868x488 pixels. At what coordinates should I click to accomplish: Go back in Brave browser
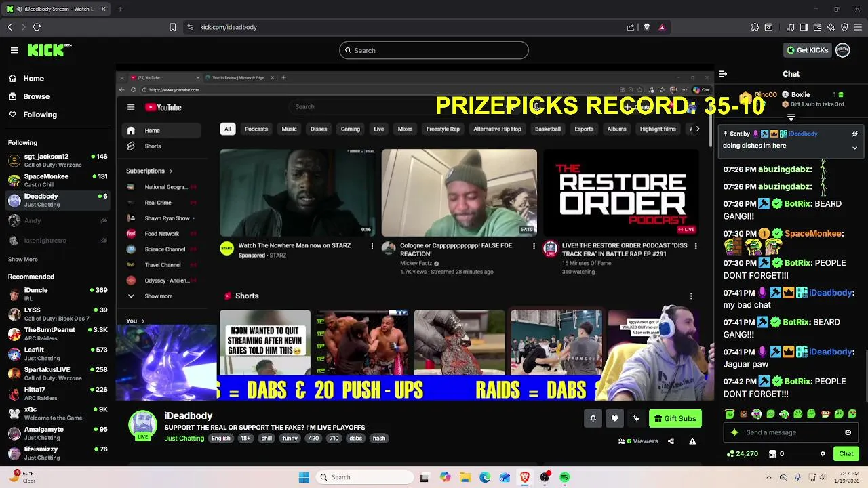pos(10,27)
